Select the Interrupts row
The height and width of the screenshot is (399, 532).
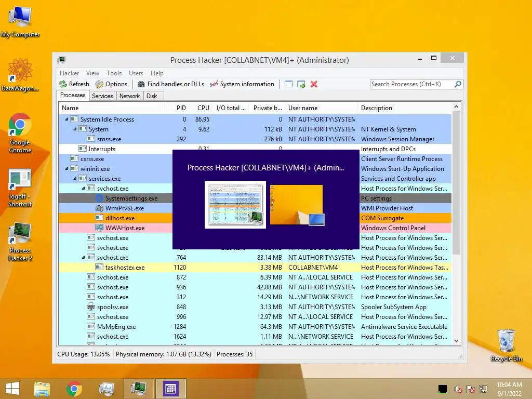tap(255, 149)
